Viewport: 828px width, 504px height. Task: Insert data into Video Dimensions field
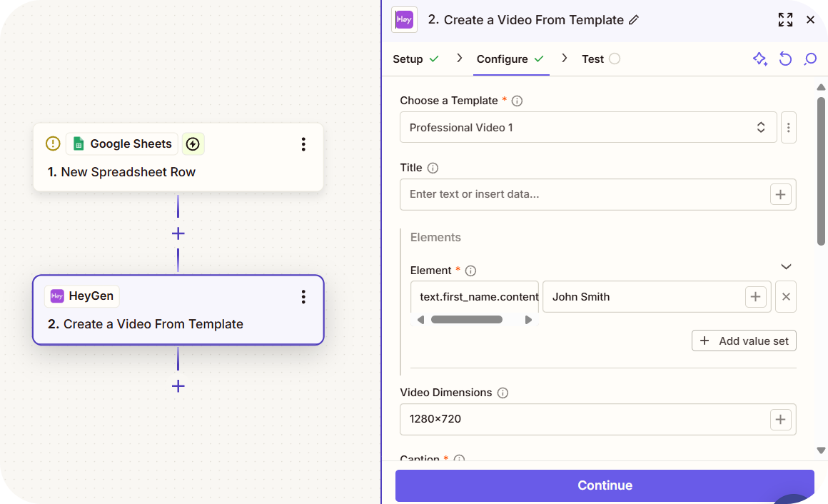[x=780, y=420]
